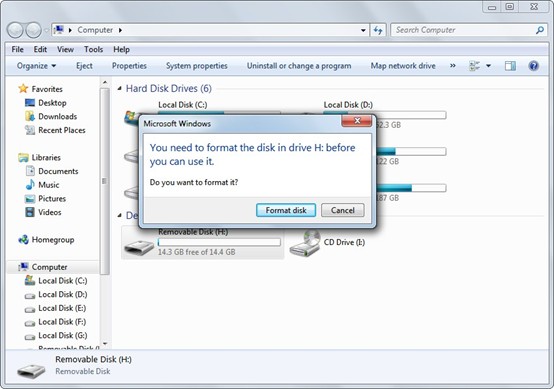Select Local Disk (D:) in navigation tree
This screenshot has width=554, height=389.
(63, 295)
